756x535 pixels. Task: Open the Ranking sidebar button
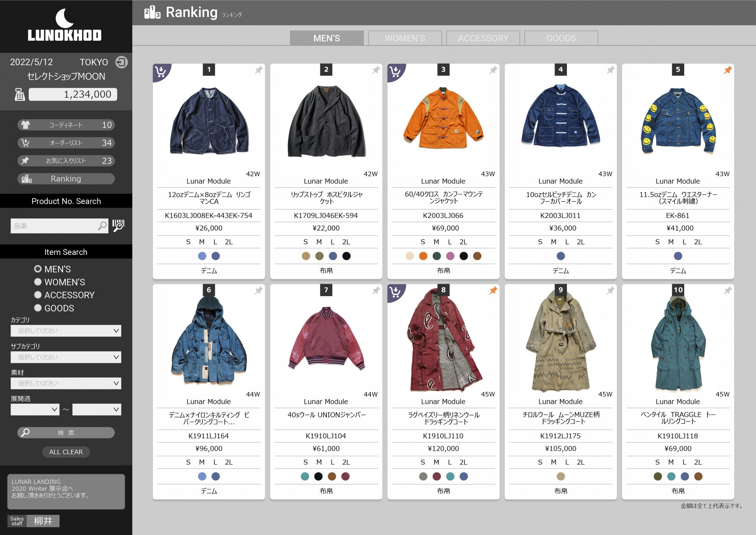pos(66,179)
